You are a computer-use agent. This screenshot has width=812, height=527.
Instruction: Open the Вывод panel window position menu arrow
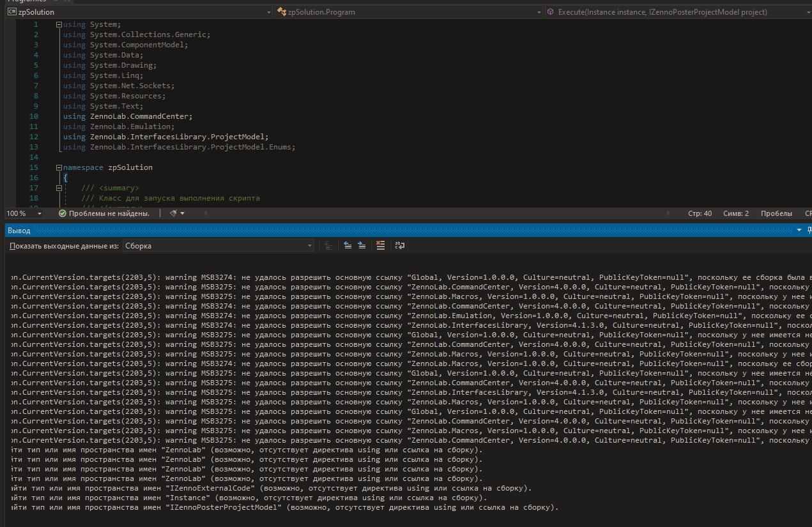799,231
